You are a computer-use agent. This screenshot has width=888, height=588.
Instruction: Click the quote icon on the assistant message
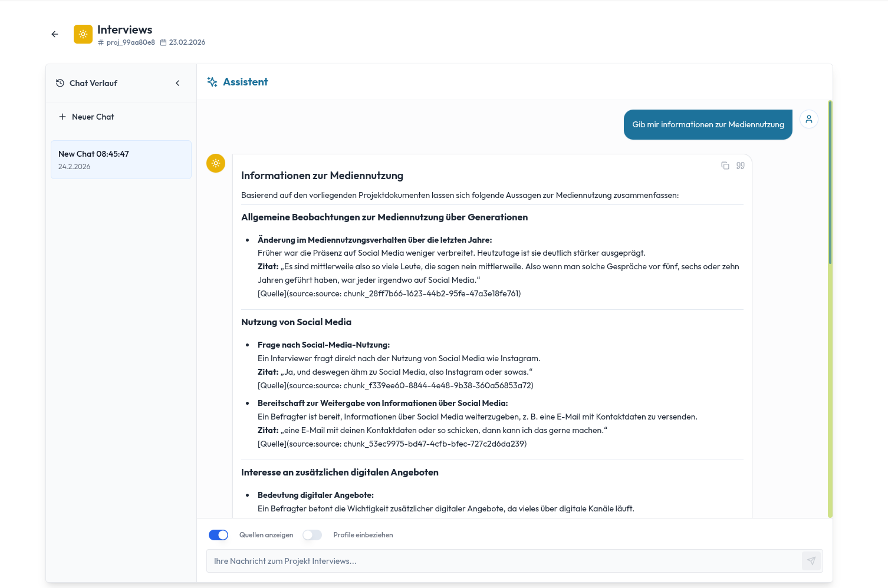(x=740, y=166)
